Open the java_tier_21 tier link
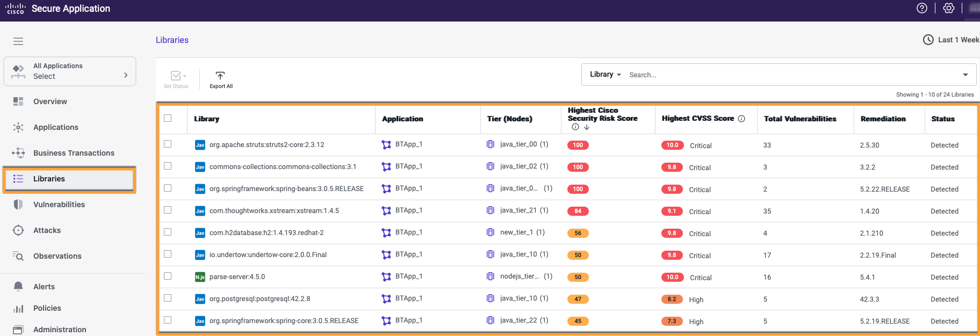This screenshot has height=336, width=980. point(518,210)
